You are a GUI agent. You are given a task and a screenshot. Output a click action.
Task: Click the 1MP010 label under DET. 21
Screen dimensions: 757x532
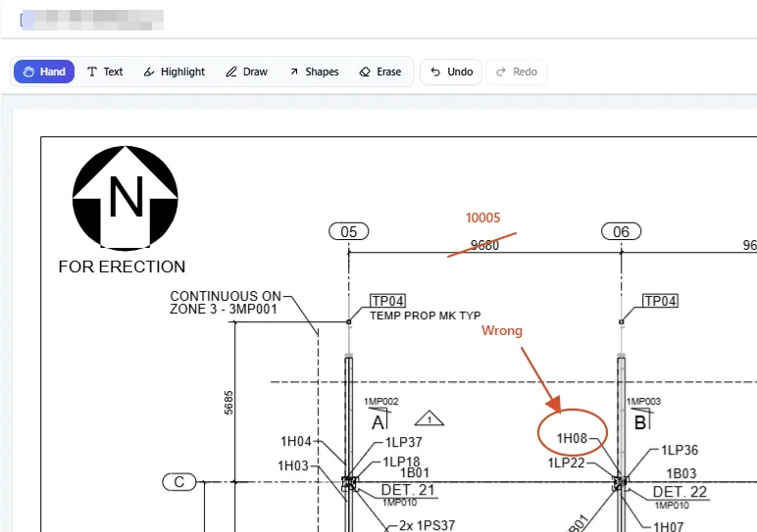coord(400,503)
